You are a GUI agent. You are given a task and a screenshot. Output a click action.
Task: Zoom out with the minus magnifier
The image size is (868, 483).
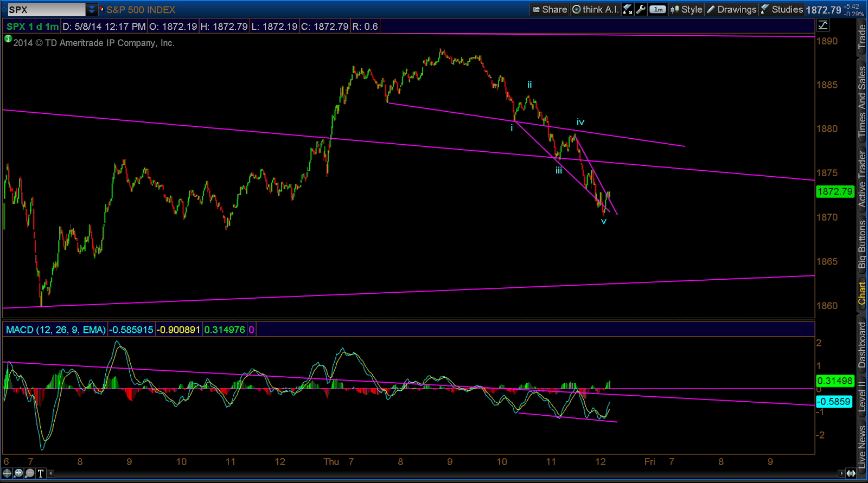(30, 473)
